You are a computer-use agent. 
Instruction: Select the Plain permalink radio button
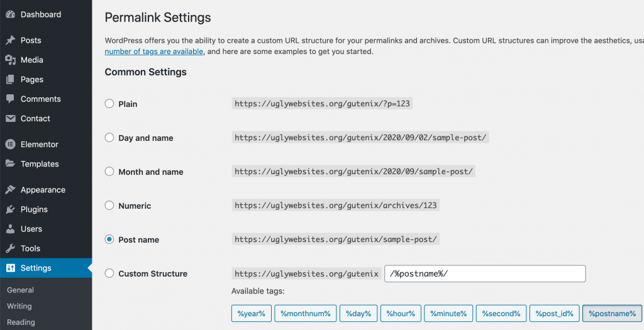click(109, 104)
